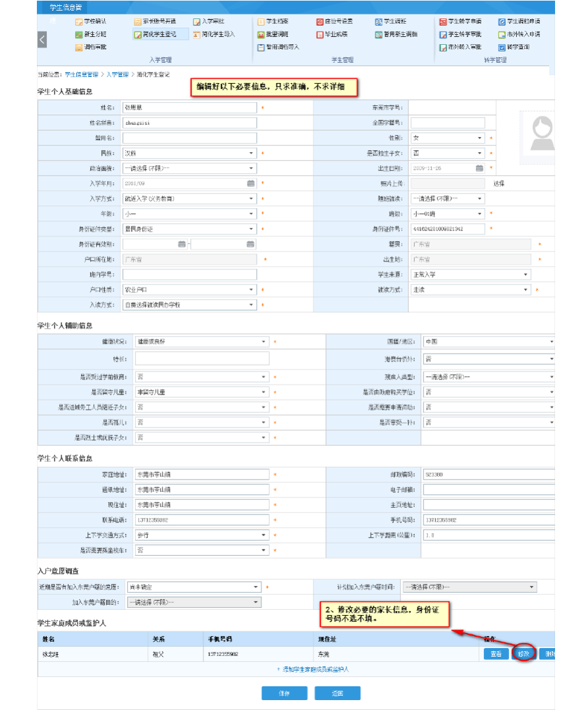Screen dimensions: 588x710
Task: Open the 学生调班 toolbar item
Action: coord(390,21)
